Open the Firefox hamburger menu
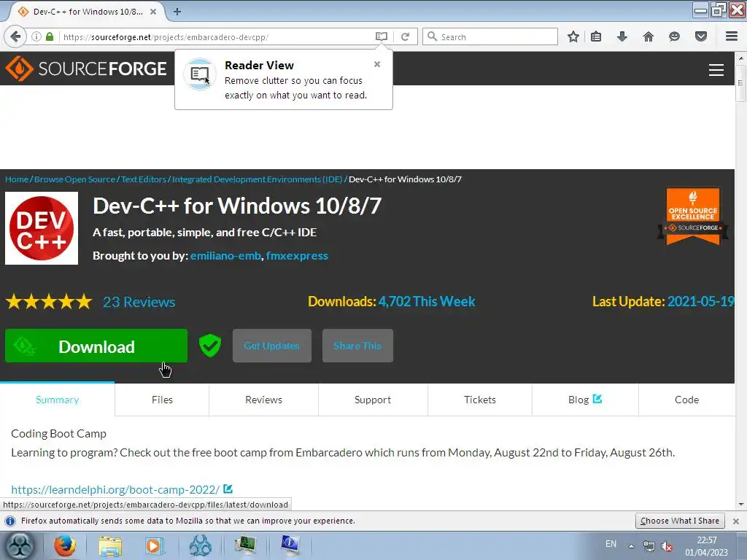 click(x=732, y=36)
